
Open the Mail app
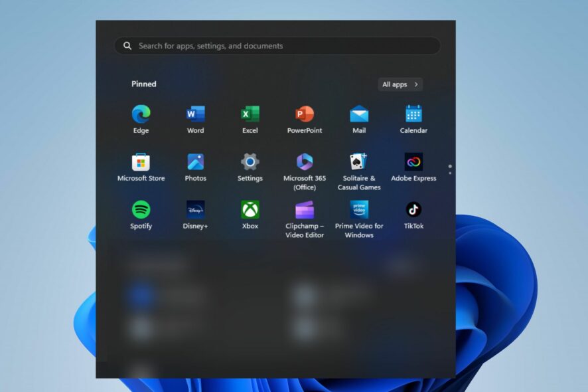click(359, 120)
